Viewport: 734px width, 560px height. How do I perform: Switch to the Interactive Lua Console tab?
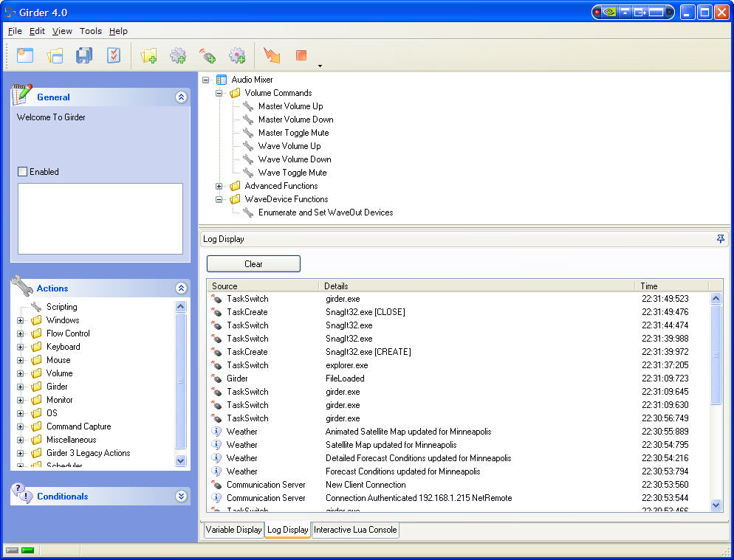(x=355, y=530)
